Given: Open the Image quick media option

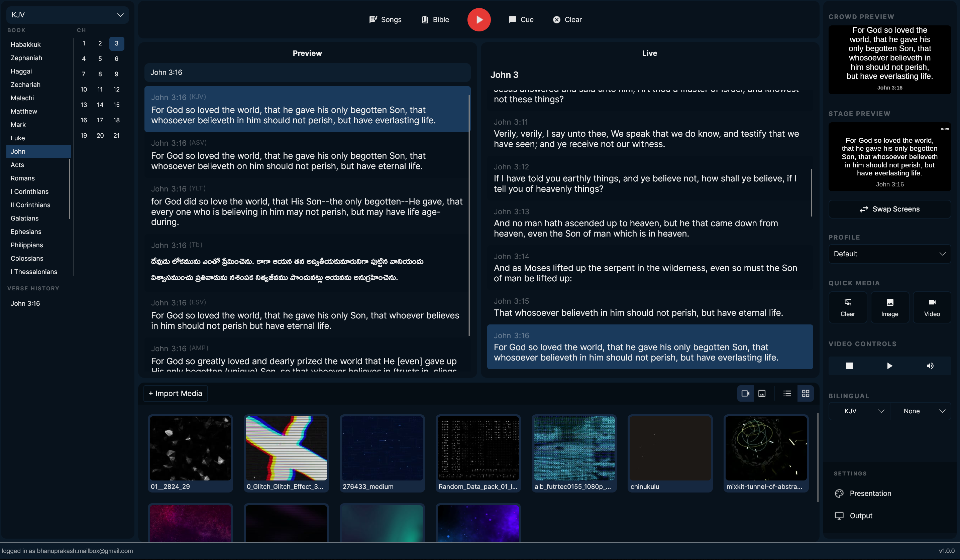Looking at the screenshot, I should (889, 307).
